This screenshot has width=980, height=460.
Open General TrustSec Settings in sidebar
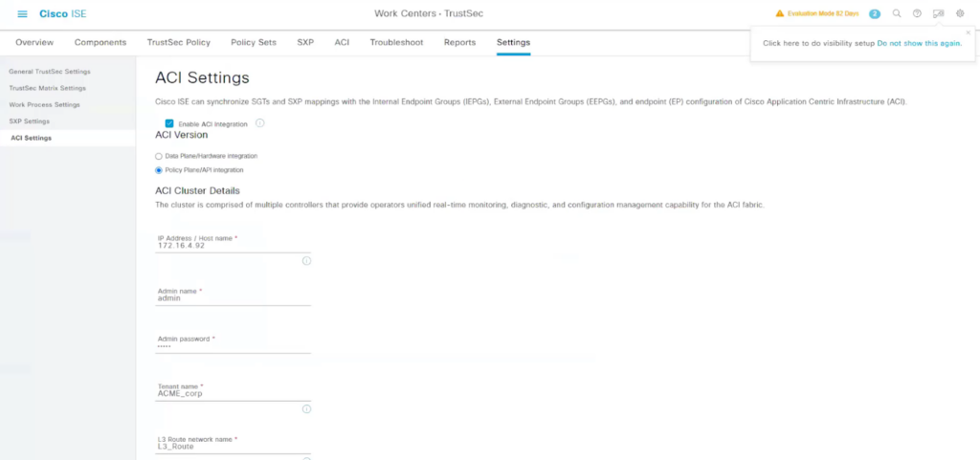[50, 72]
